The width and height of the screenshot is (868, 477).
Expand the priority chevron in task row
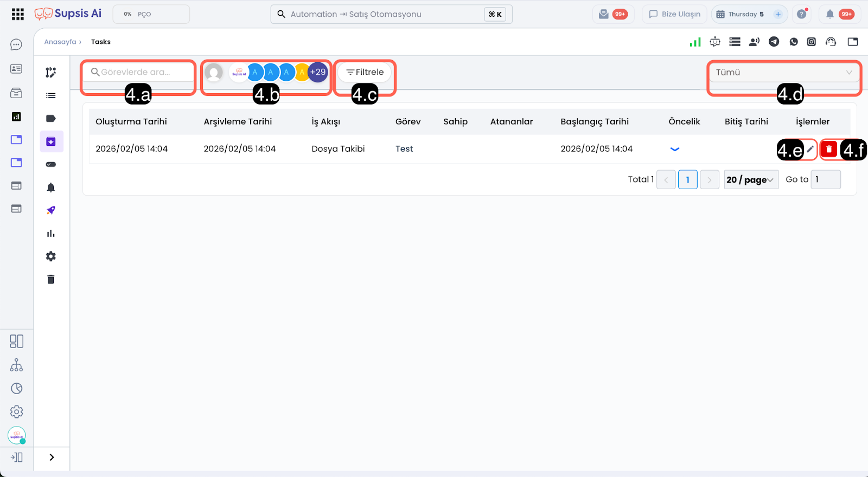point(674,149)
